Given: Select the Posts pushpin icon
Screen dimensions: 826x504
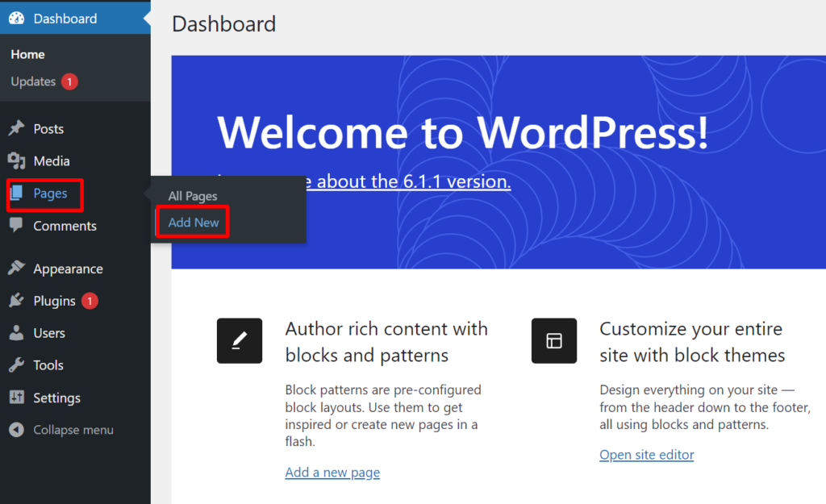Looking at the screenshot, I should coord(19,128).
